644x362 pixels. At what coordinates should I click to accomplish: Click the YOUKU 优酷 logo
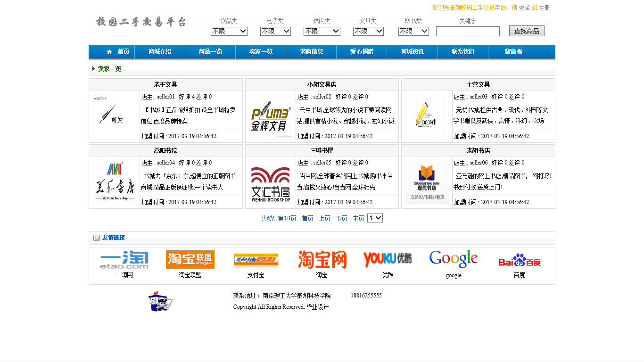click(388, 260)
